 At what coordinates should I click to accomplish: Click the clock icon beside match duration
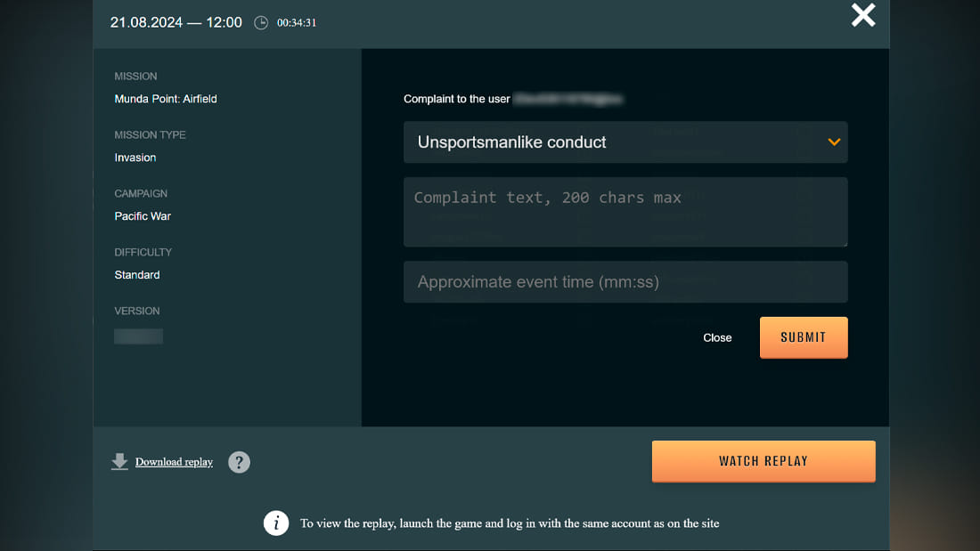point(261,23)
